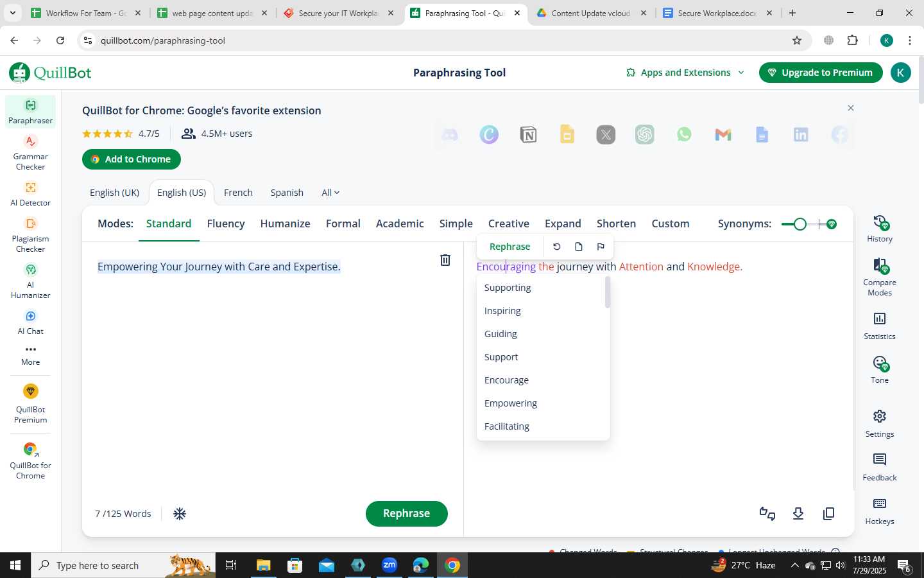Open Zoom from the taskbar
The image size is (924, 578).
[389, 565]
